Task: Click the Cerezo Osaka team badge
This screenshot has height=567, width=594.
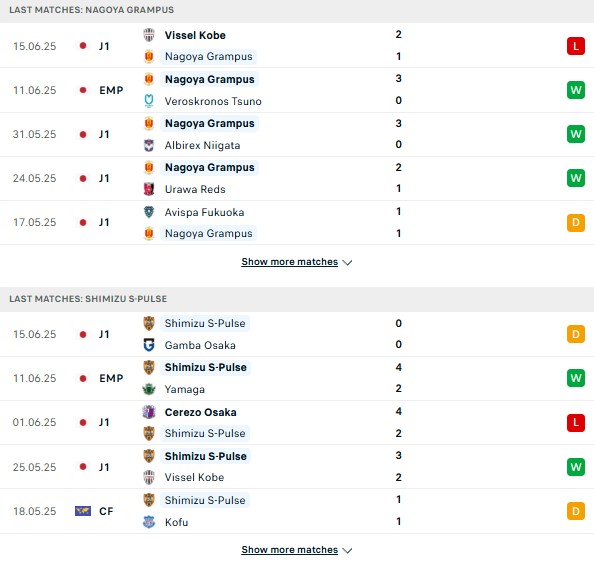Action: click(x=149, y=412)
